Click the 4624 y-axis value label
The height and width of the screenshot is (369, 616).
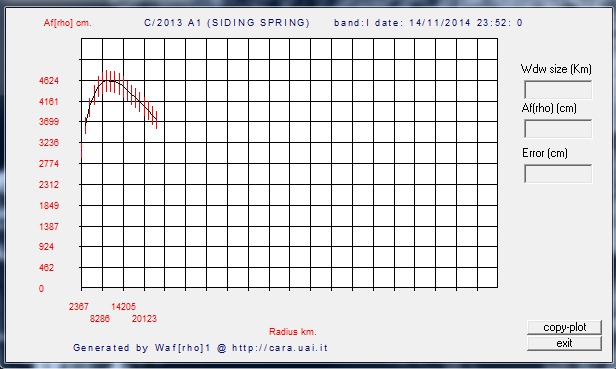pyautogui.click(x=49, y=81)
